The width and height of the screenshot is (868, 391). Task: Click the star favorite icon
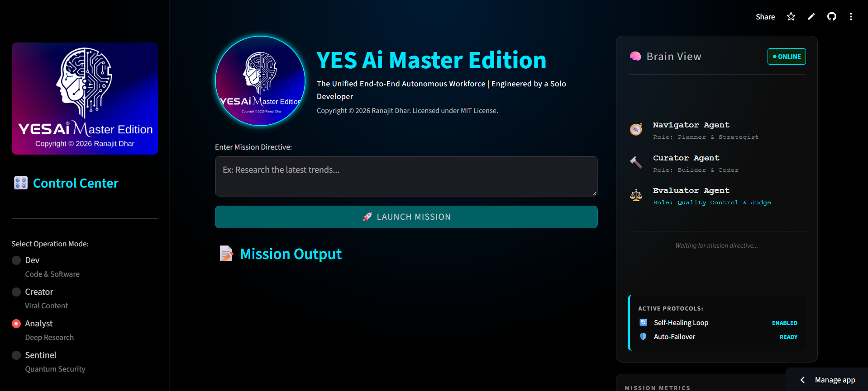791,17
